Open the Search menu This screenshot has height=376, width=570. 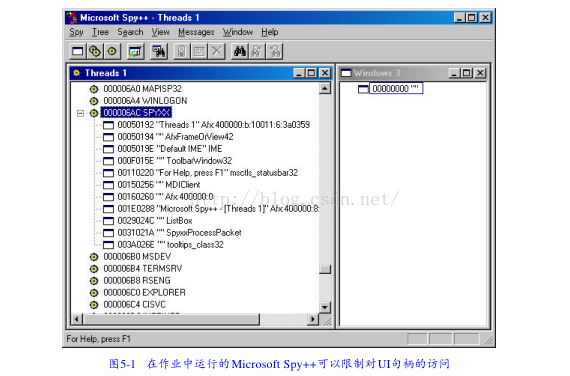tap(130, 32)
